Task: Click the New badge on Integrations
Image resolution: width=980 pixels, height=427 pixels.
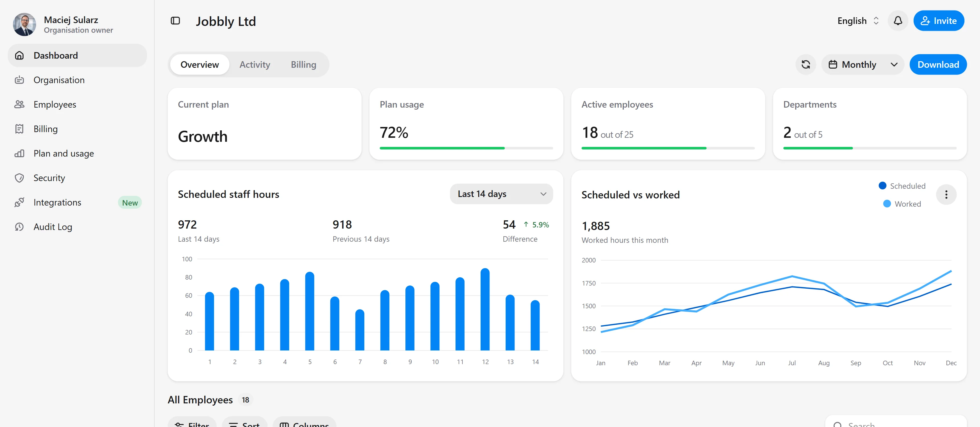Action: tap(130, 203)
